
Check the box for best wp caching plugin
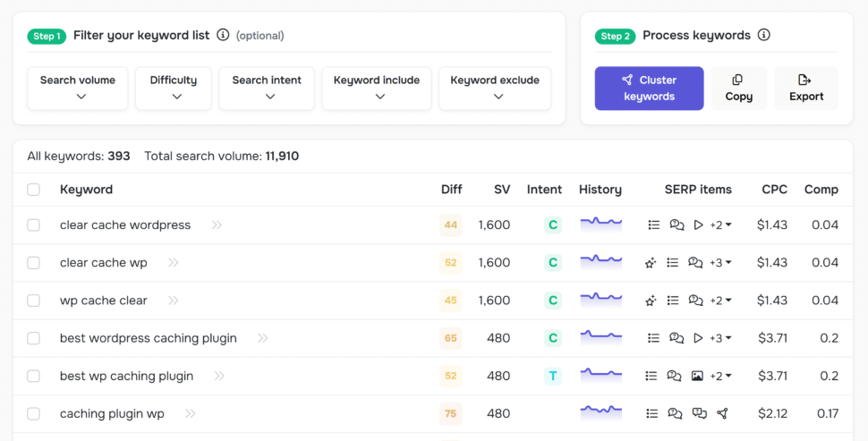pyautogui.click(x=34, y=376)
